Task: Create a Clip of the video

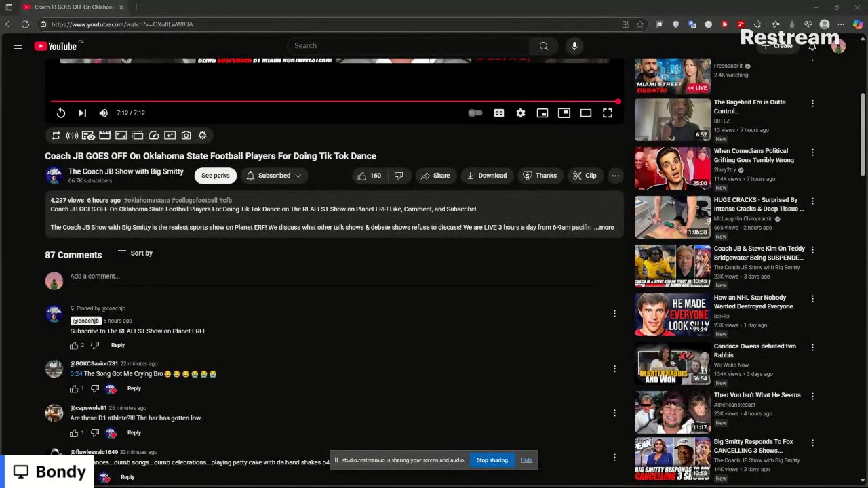Action: coord(585,176)
